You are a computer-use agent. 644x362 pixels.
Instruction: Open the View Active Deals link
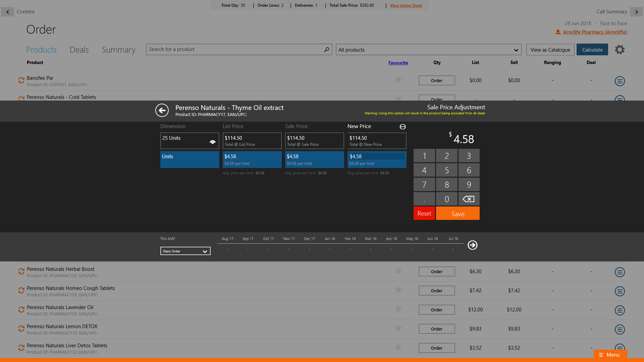[406, 6]
